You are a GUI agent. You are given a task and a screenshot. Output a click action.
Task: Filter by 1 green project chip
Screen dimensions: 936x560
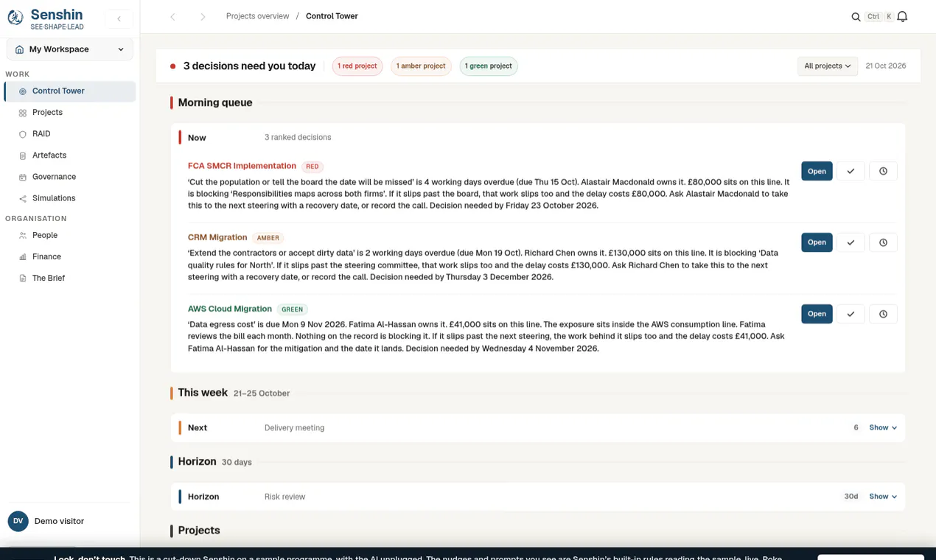coord(489,66)
